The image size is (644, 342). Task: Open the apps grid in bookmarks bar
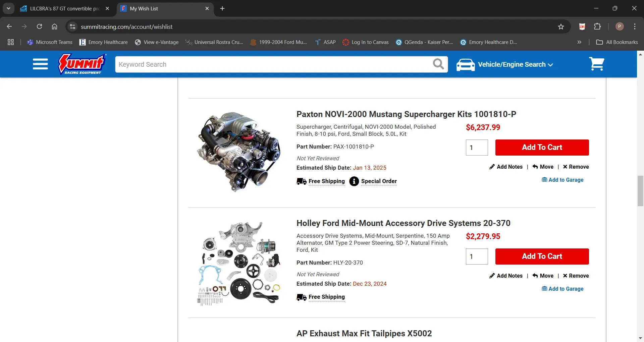[11, 42]
